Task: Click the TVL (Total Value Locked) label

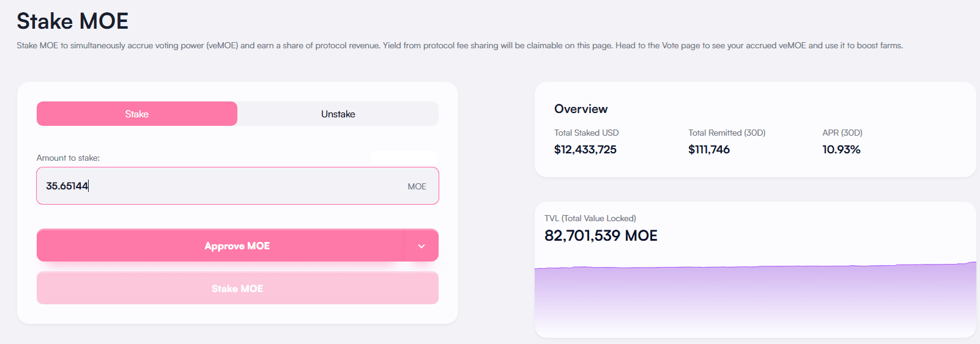Action: click(x=590, y=218)
